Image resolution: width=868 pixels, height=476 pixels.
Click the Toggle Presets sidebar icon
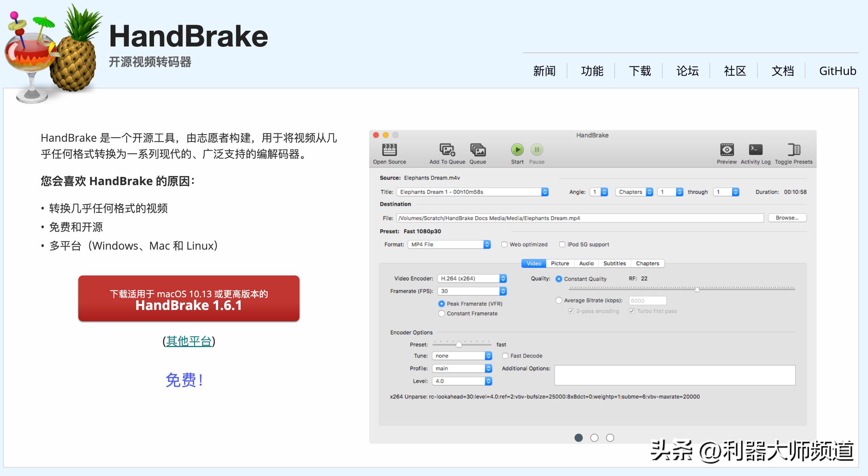[793, 150]
